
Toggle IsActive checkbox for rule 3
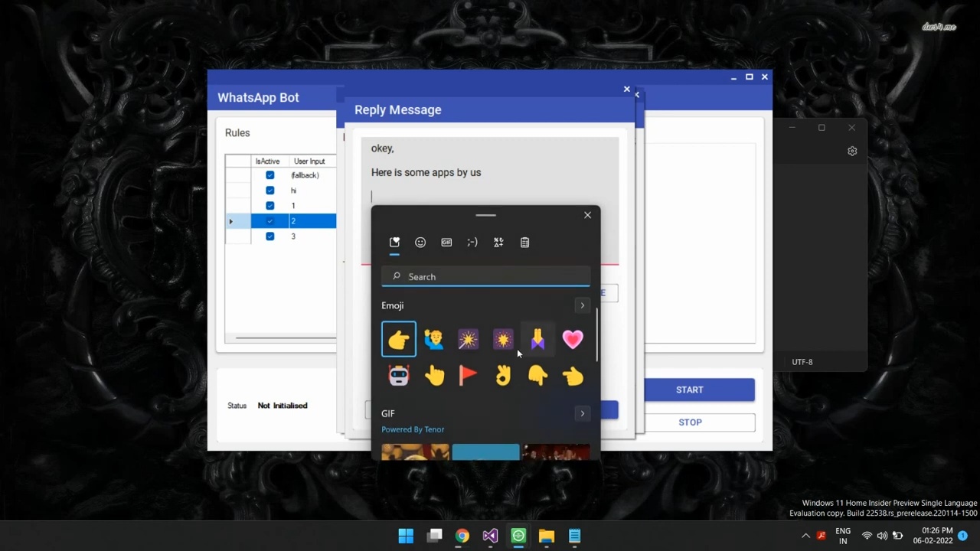click(x=269, y=236)
